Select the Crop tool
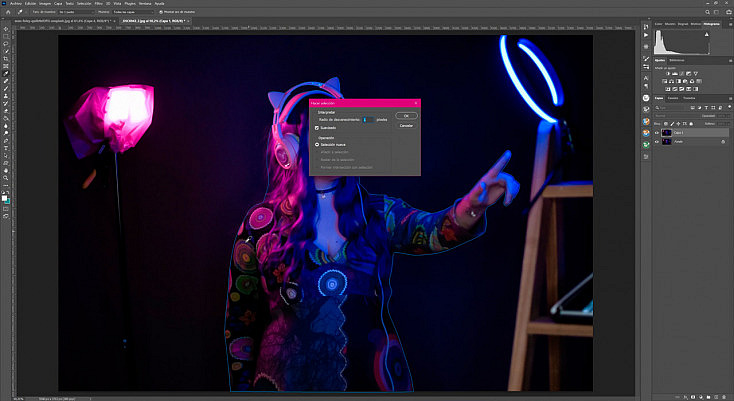 [5, 59]
